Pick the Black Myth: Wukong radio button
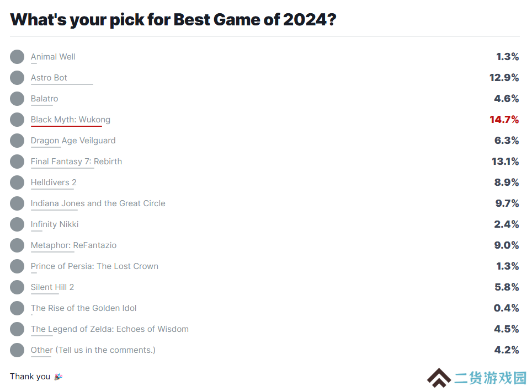Screen dimensions: 532x392 17,120
